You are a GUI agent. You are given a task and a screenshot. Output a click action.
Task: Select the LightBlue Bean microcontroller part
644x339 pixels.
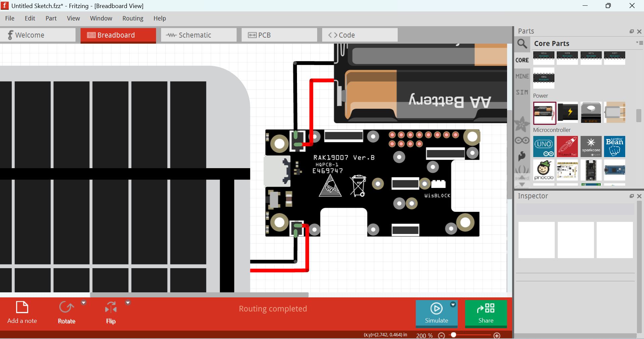pos(614,147)
